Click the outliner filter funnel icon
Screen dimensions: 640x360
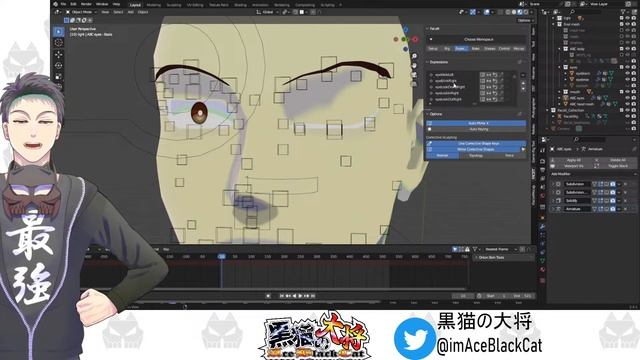pyautogui.click(x=623, y=12)
